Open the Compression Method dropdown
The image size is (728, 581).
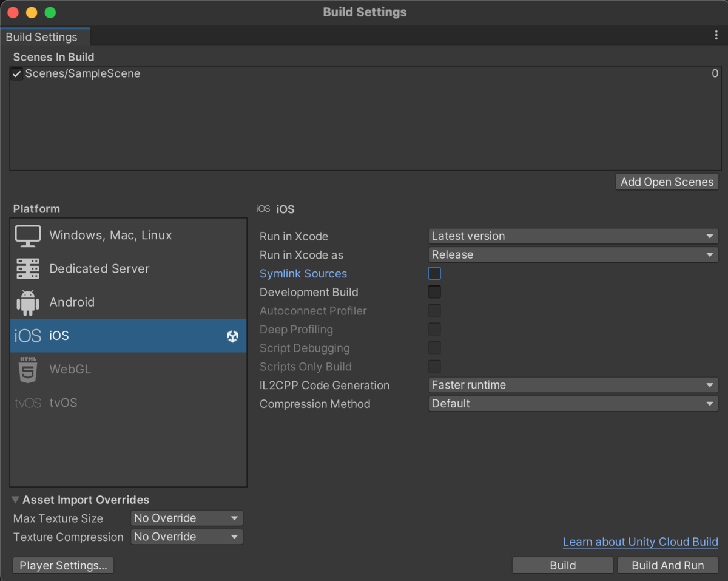[x=573, y=404]
